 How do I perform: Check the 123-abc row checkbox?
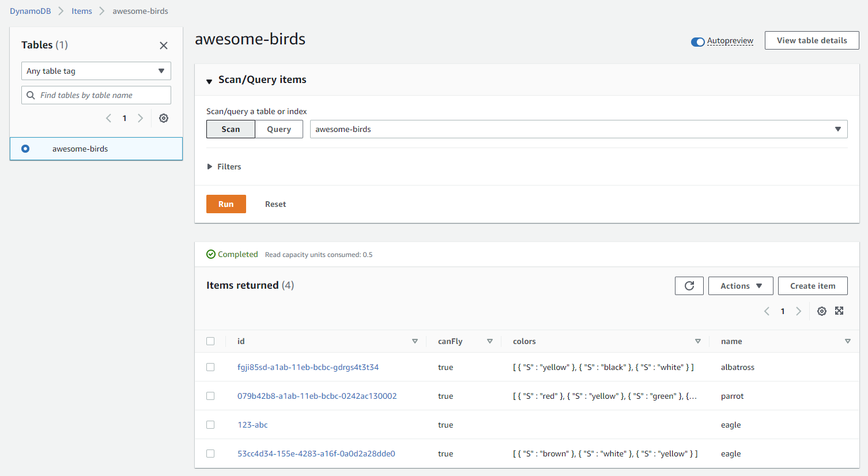coord(210,425)
